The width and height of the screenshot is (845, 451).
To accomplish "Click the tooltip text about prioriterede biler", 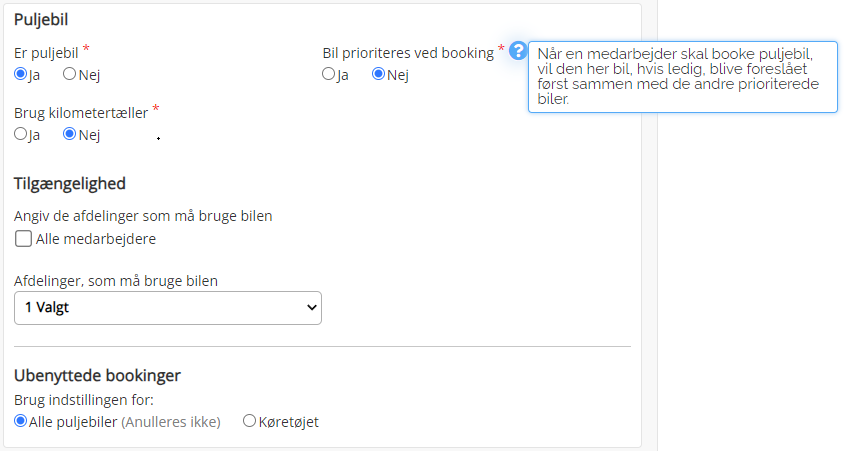I will 683,77.
